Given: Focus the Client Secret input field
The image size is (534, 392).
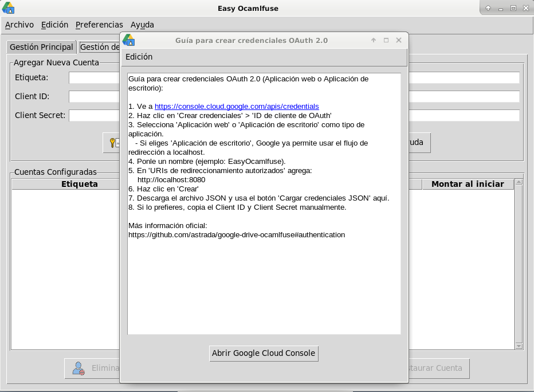Looking at the screenshot, I should [95, 115].
